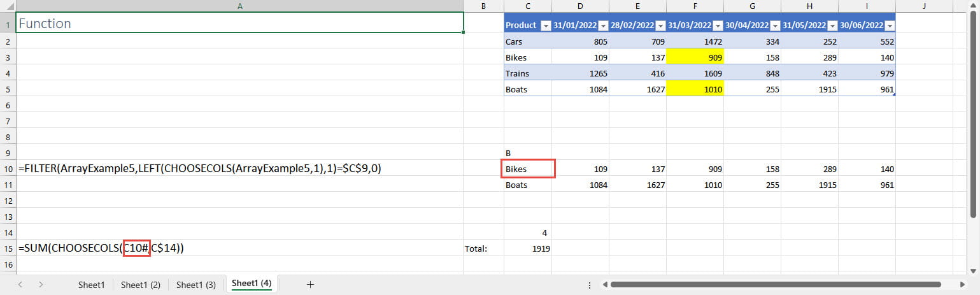Click the three-dot tab bar resize handle
The height and width of the screenshot is (295, 980).
(x=589, y=285)
